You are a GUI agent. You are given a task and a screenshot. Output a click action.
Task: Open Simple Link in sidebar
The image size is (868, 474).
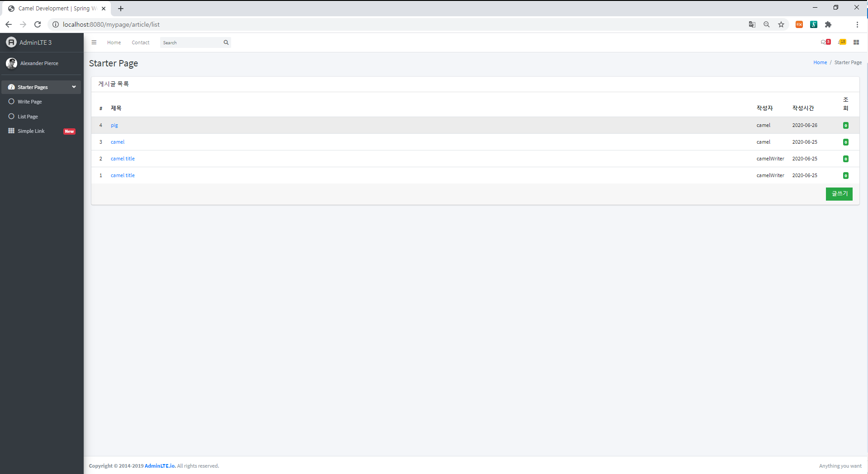[x=42, y=131]
